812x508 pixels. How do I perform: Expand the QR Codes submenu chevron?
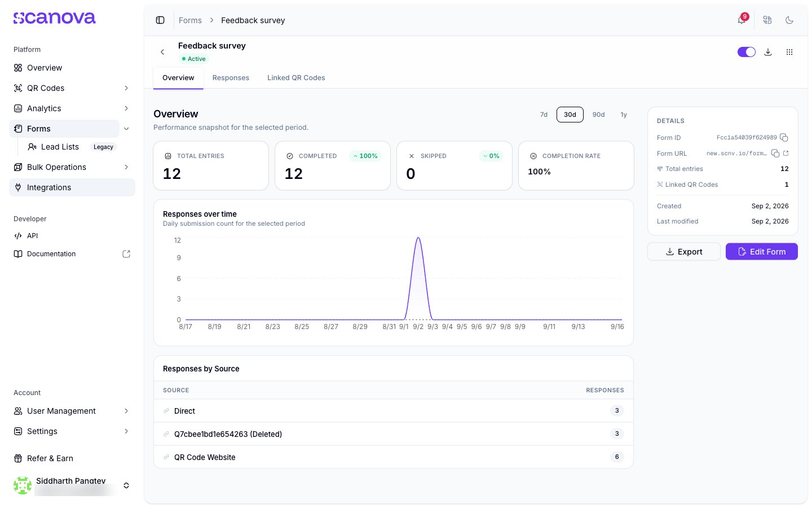coord(126,88)
